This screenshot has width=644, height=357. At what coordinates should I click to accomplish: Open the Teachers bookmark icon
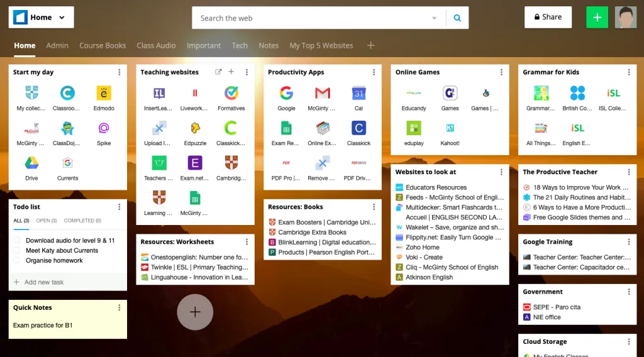pyautogui.click(x=159, y=163)
